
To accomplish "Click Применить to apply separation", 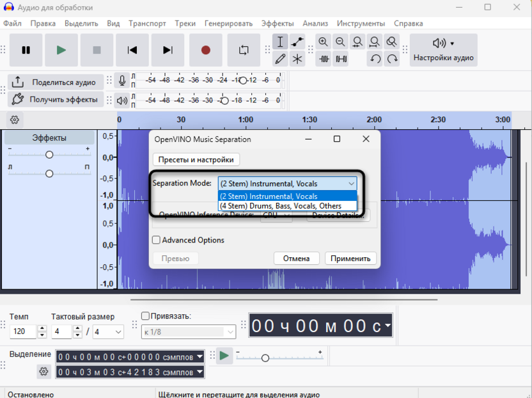I will click(x=350, y=259).
